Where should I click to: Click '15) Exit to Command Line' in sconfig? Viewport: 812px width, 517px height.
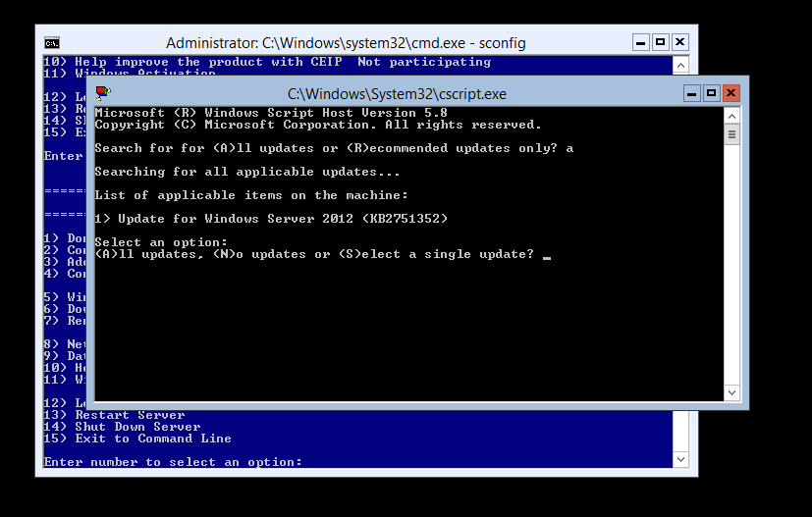[137, 439]
